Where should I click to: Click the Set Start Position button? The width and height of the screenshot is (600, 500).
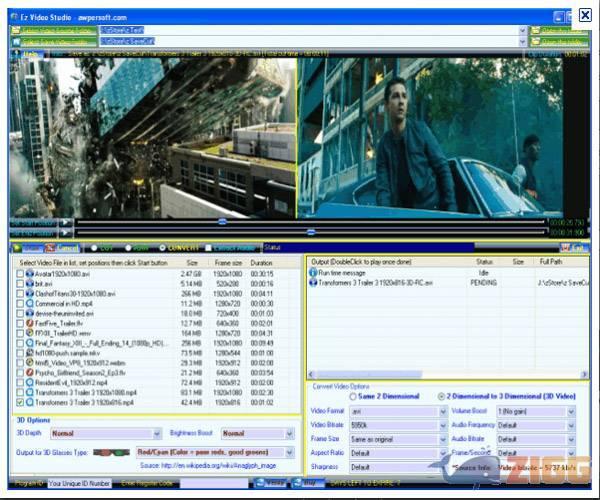point(34,222)
